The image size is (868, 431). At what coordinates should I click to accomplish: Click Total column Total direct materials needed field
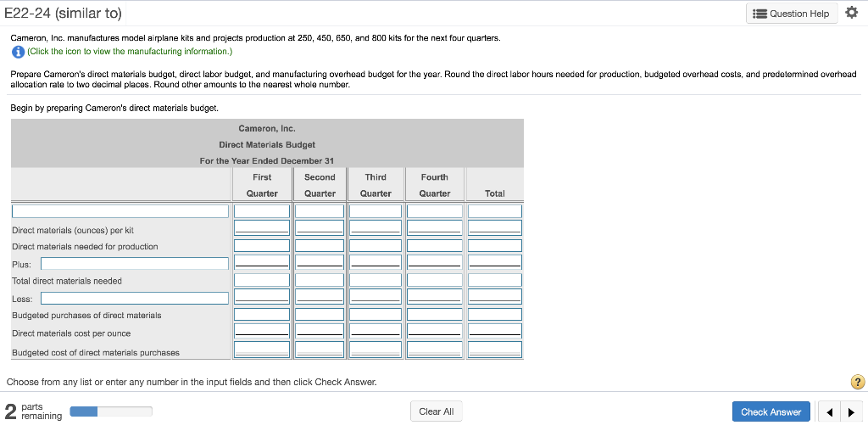494,280
